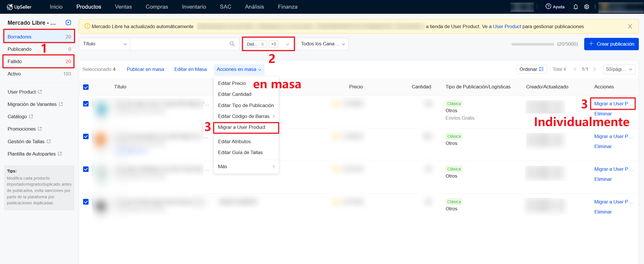Click the info icon in the banner

87,26
